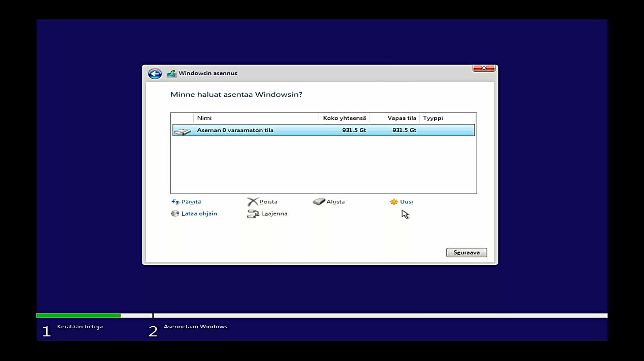The image size is (644, 361).
Task: Open the Lataa ohjain driver loader
Action: tap(199, 214)
